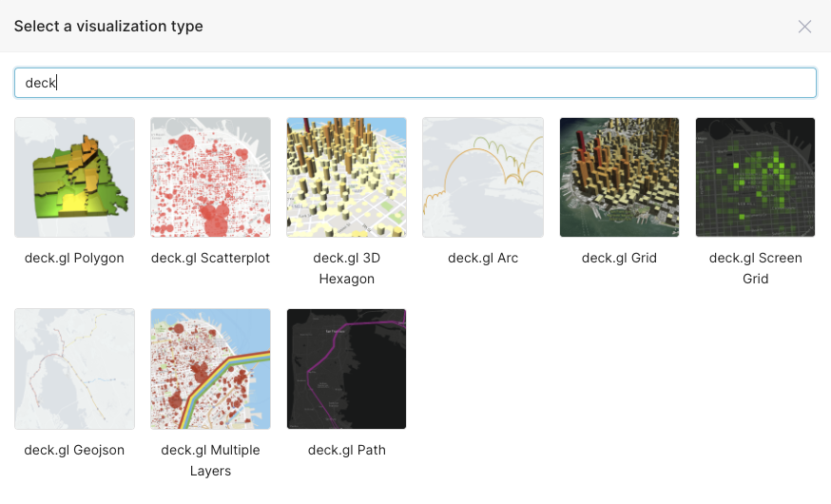
Task: Choose the deck.gl Grid thumbnail
Action: coord(619,178)
